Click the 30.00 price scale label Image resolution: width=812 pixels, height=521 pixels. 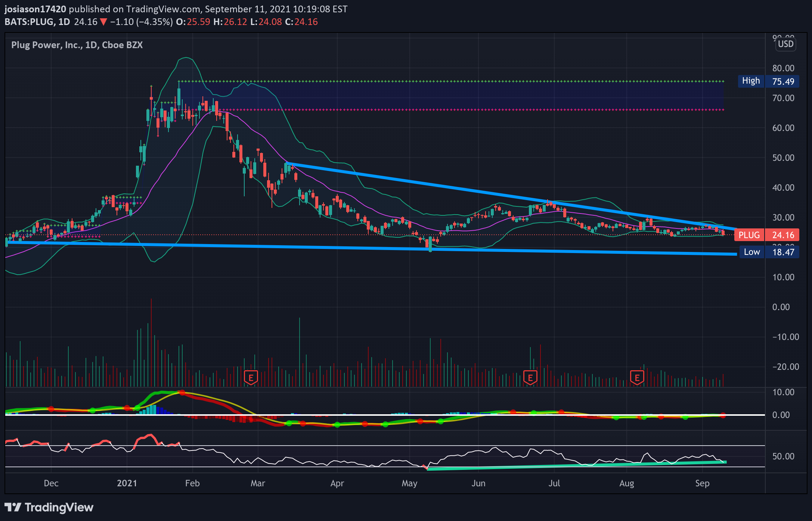point(783,218)
